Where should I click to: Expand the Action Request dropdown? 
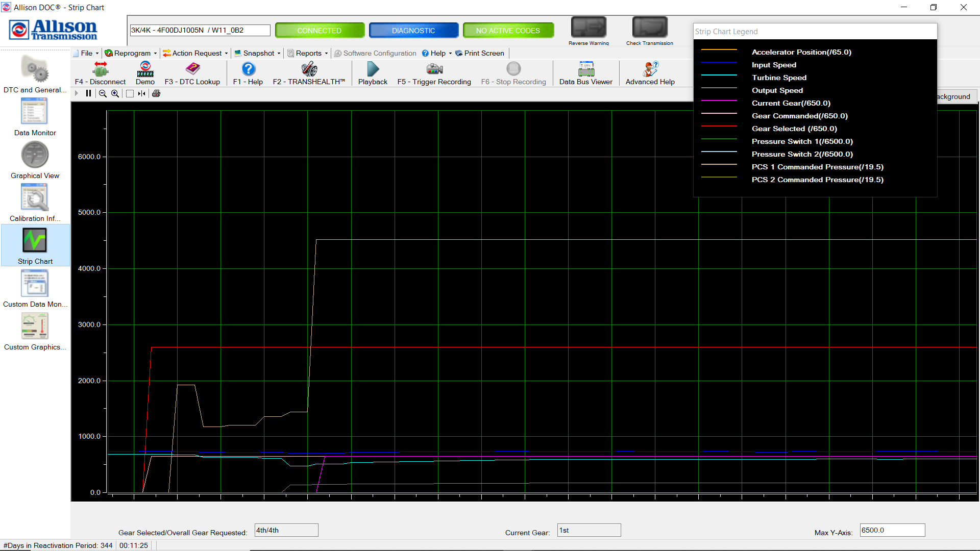(195, 53)
